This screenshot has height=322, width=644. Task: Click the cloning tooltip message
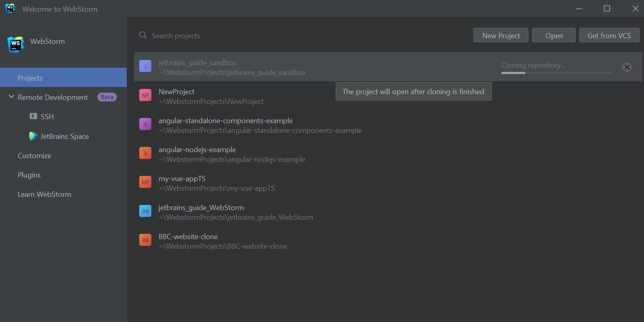413,92
